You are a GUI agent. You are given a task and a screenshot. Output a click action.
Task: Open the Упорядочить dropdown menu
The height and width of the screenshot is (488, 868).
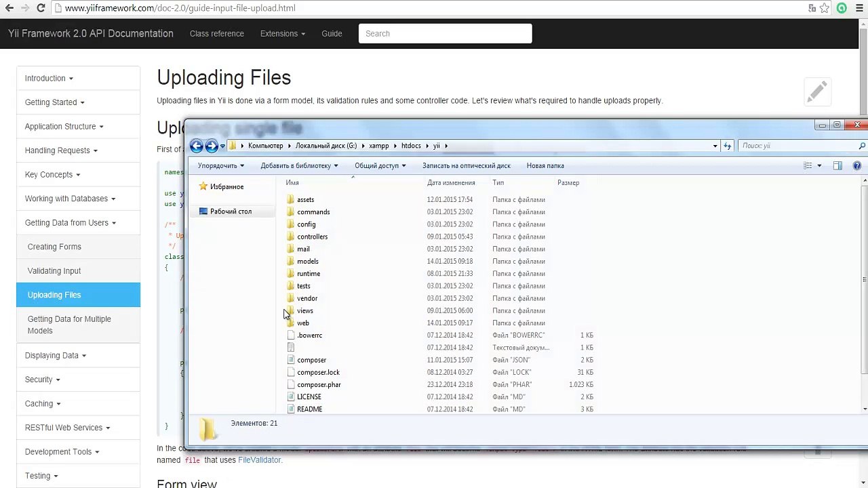(x=220, y=165)
